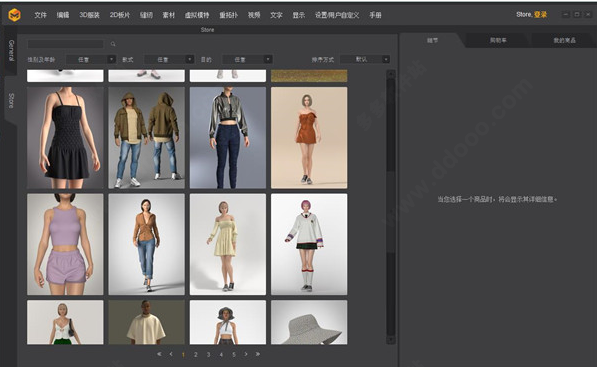Select the gold glitter fabric thumbnail
597x367 pixels.
309,76
